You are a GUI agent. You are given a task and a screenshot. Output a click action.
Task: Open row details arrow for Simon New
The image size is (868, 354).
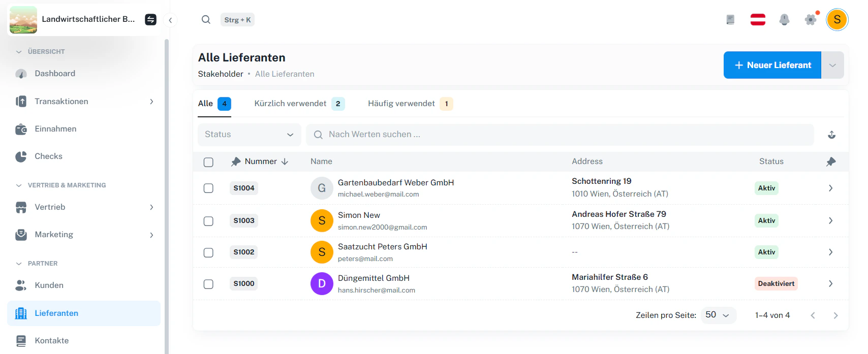[x=831, y=220]
